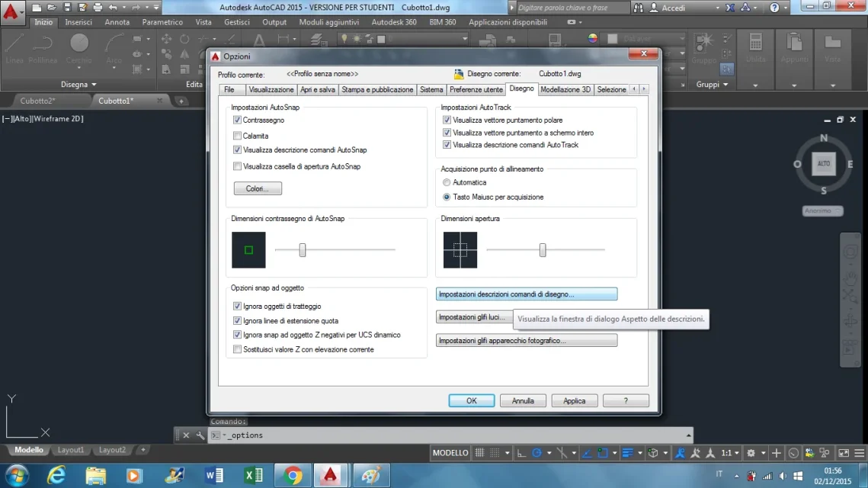This screenshot has width=868, height=488.
Task: Click workspace switching gear icon
Action: (751, 453)
